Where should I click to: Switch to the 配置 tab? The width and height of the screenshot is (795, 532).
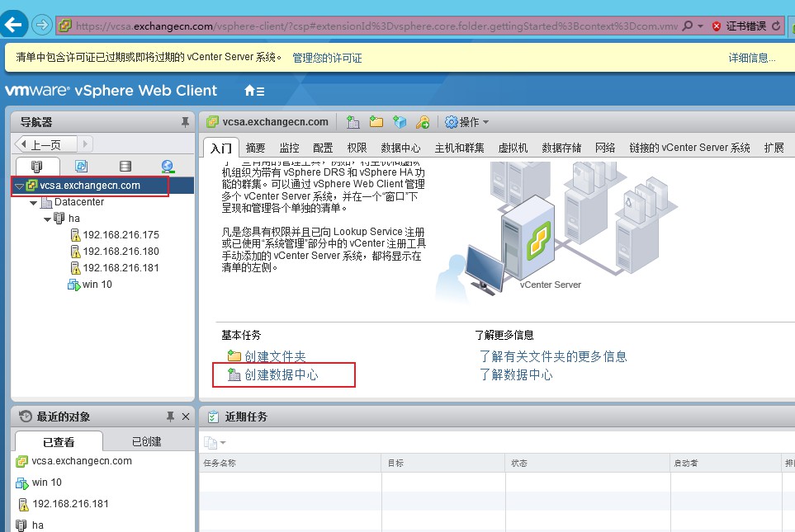(x=323, y=148)
